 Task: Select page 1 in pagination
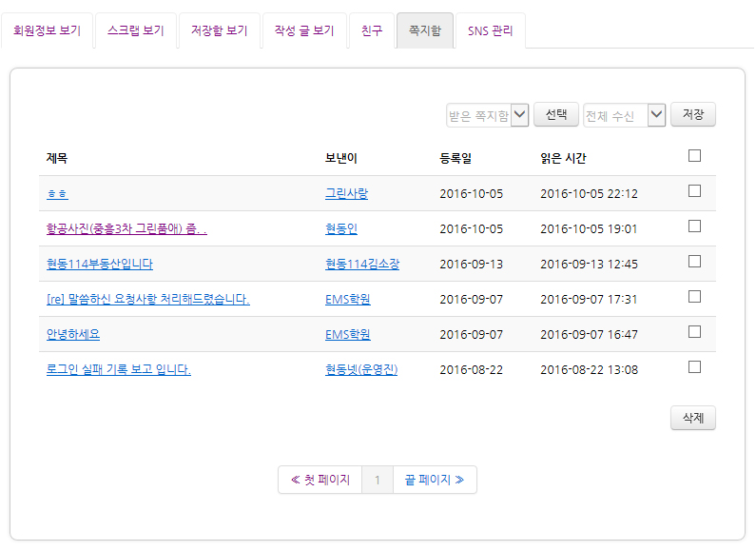tap(378, 480)
